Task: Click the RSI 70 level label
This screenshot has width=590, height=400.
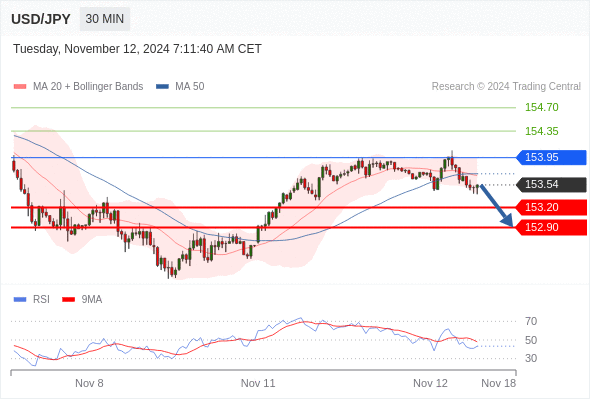Action: click(531, 321)
